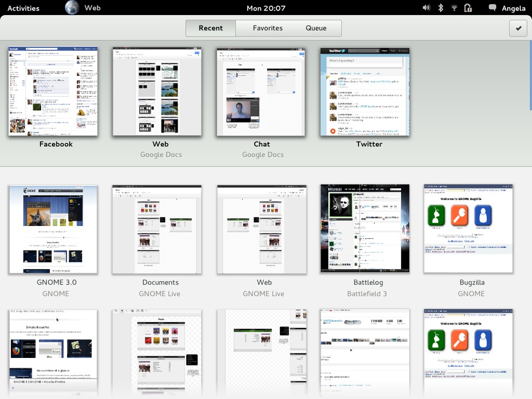Open the Chat Google Docs thumbnail
Image resolution: width=532 pixels, height=399 pixels.
[261, 91]
